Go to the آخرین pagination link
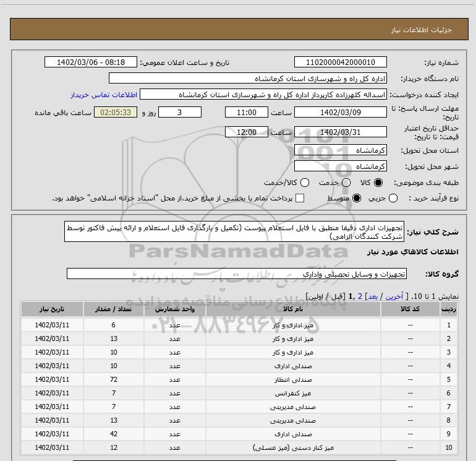This screenshot has height=461, width=476. (394, 296)
